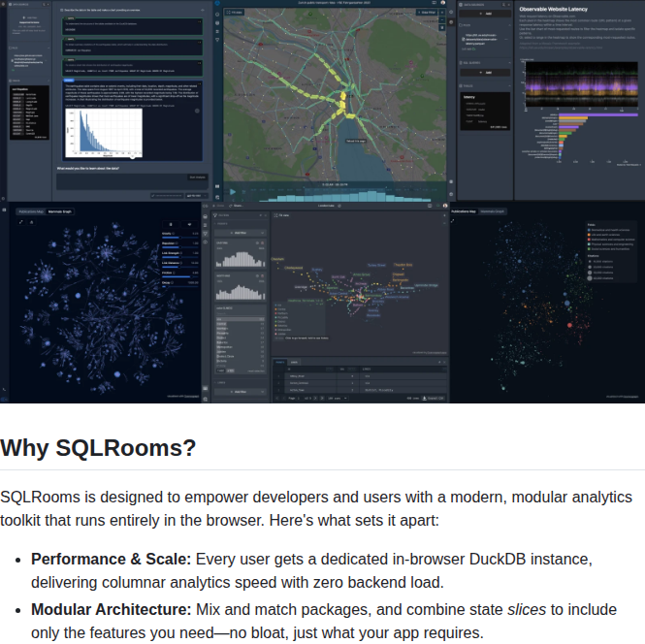The image size is (645, 644).
Task: Select the latency table card
Action: (485, 112)
